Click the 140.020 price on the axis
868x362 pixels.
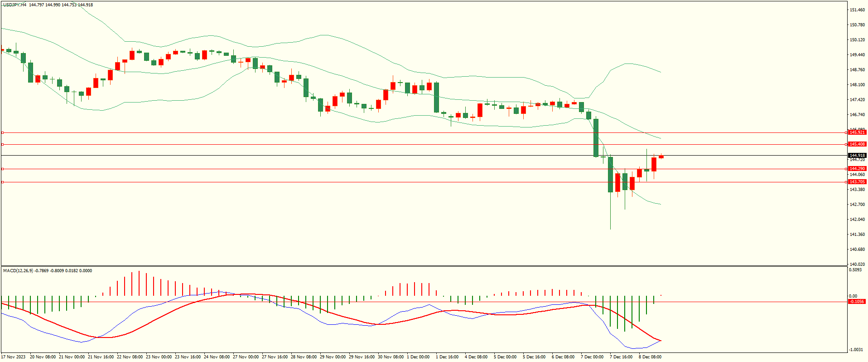pos(857,264)
